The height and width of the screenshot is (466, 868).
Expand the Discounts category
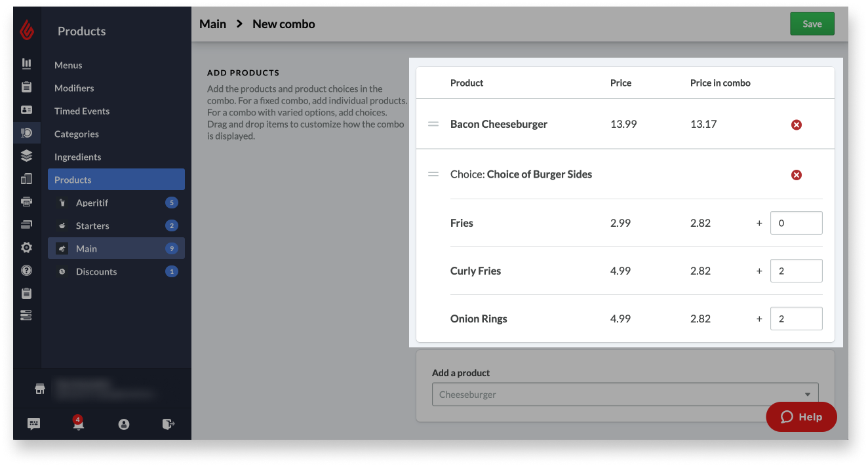click(x=96, y=271)
